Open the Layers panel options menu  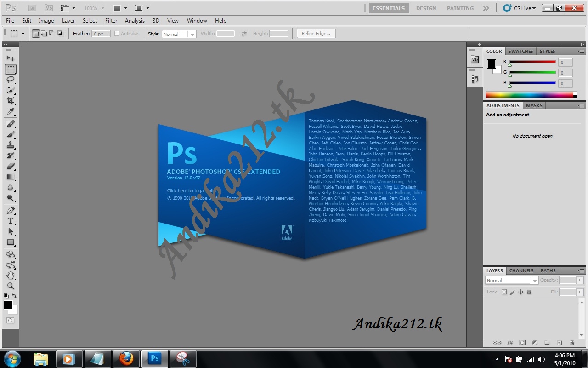[581, 270]
